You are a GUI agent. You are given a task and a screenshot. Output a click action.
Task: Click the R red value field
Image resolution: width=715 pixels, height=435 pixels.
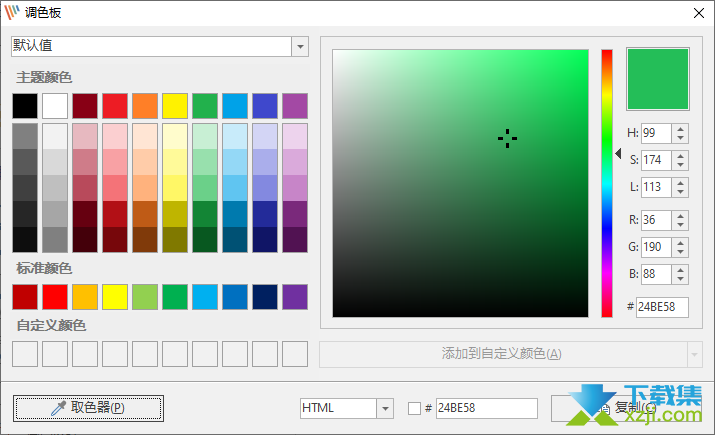click(x=656, y=220)
